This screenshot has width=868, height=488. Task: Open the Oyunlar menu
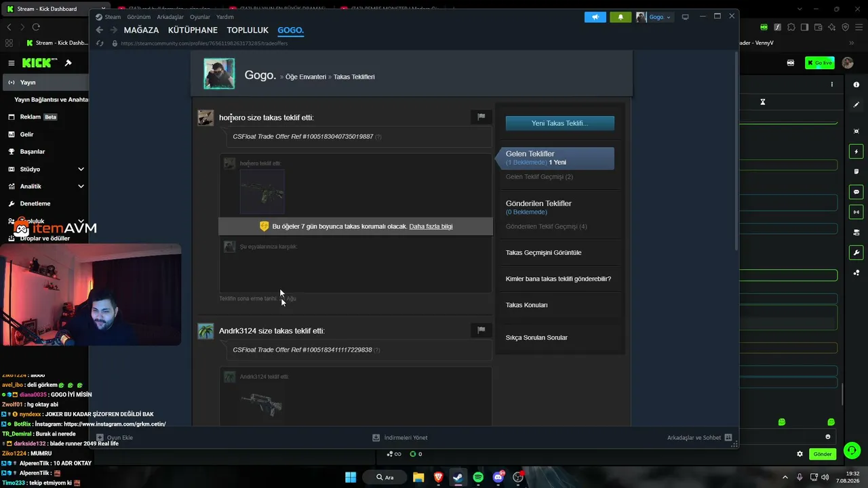point(200,17)
